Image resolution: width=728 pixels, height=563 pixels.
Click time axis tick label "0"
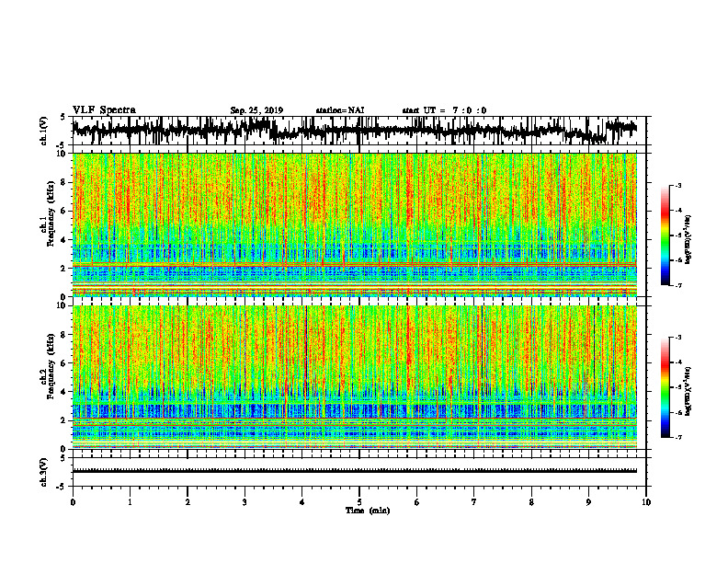73,502
